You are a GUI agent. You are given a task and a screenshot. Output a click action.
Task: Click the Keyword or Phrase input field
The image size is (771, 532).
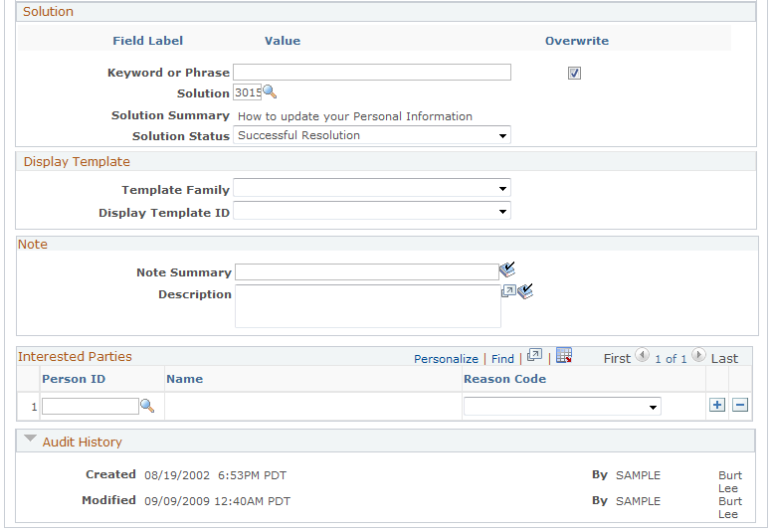pos(372,73)
